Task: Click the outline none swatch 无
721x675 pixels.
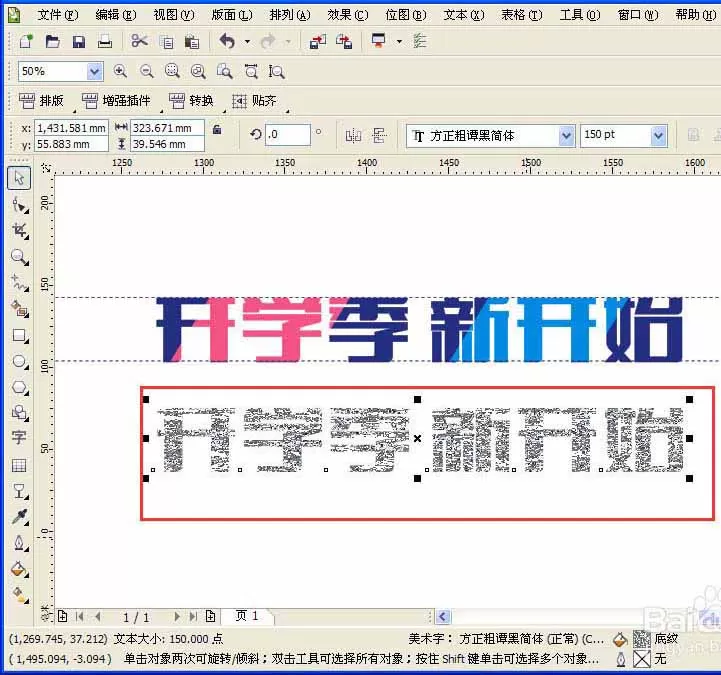Action: tap(642, 659)
